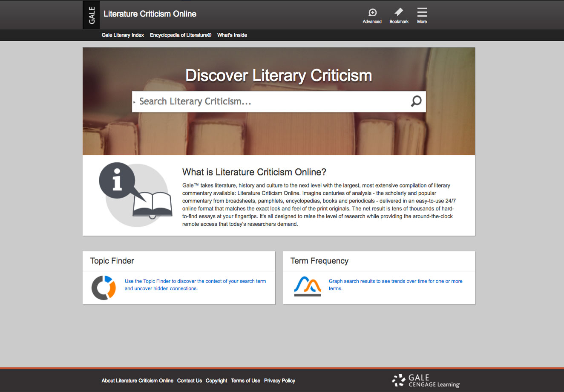Click the info book illustration
Image resolution: width=564 pixels, height=392 pixels.
[x=135, y=194]
